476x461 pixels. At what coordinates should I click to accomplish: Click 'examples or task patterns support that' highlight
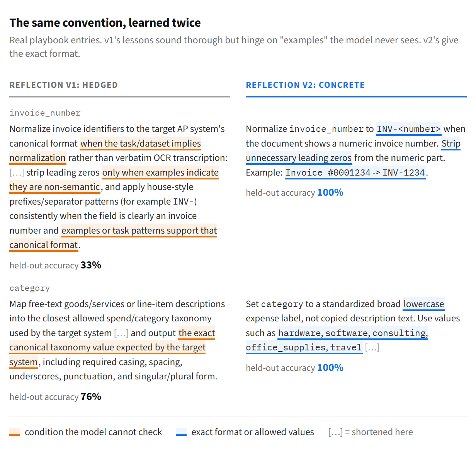point(139,230)
